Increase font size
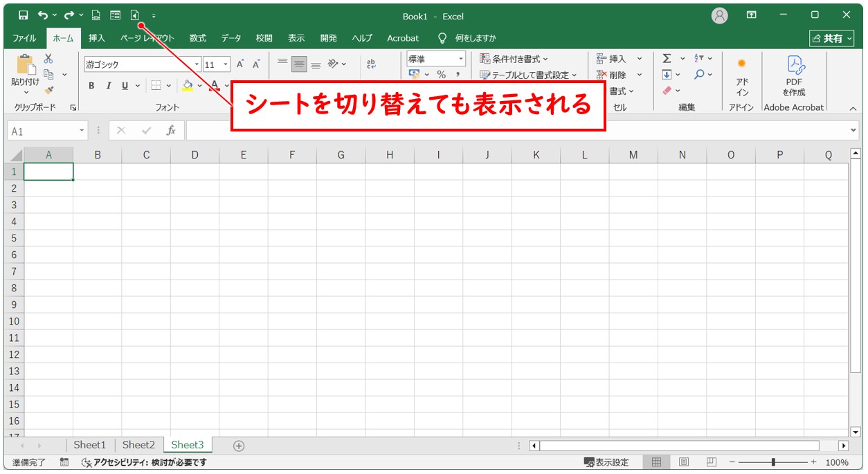The image size is (868, 474). [240, 64]
